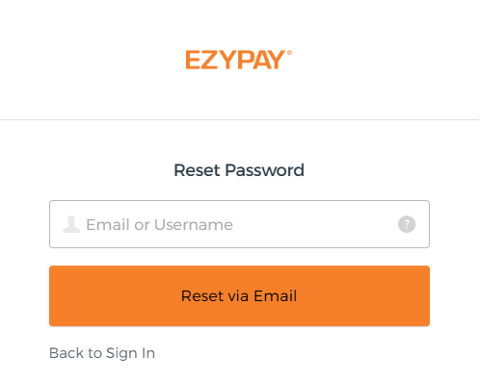Click the Sign In text in link

point(131,353)
